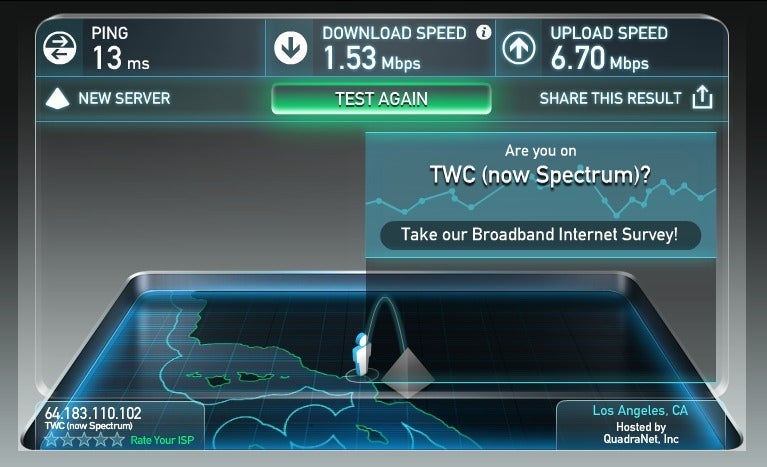
Task: Click the ping arrows icon
Action: (59, 48)
